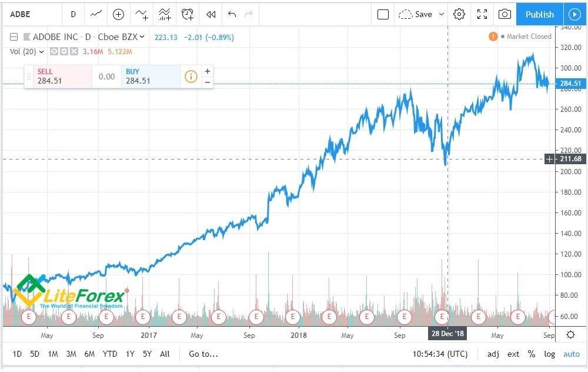
Task: Select the Compare symbol tool
Action: [118, 14]
